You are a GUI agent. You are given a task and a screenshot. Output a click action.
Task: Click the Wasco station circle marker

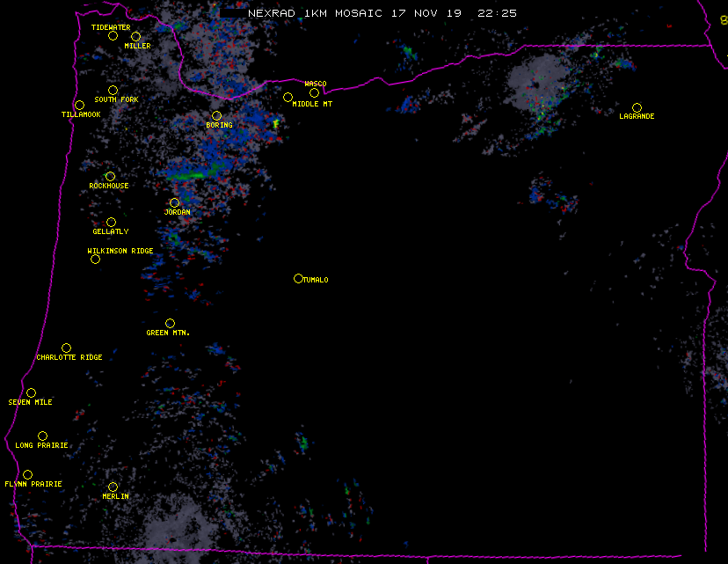tap(314, 93)
